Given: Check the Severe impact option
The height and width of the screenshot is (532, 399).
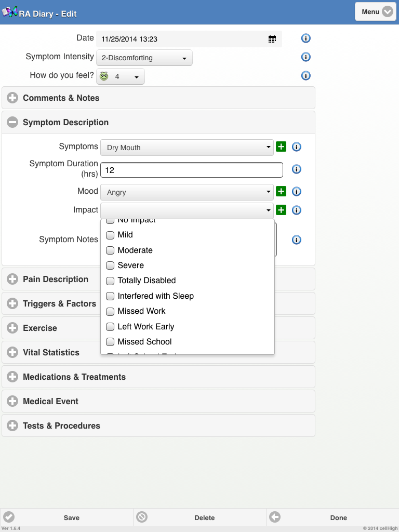Looking at the screenshot, I should (110, 265).
